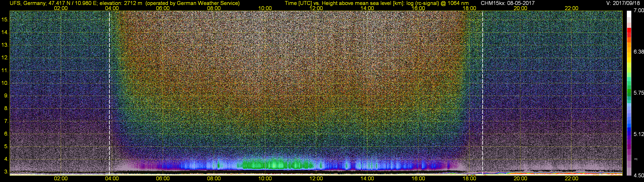Viewport: 644px width, 182px height.
Task: Click the '10.' height axis label
Action: click(x=5, y=83)
